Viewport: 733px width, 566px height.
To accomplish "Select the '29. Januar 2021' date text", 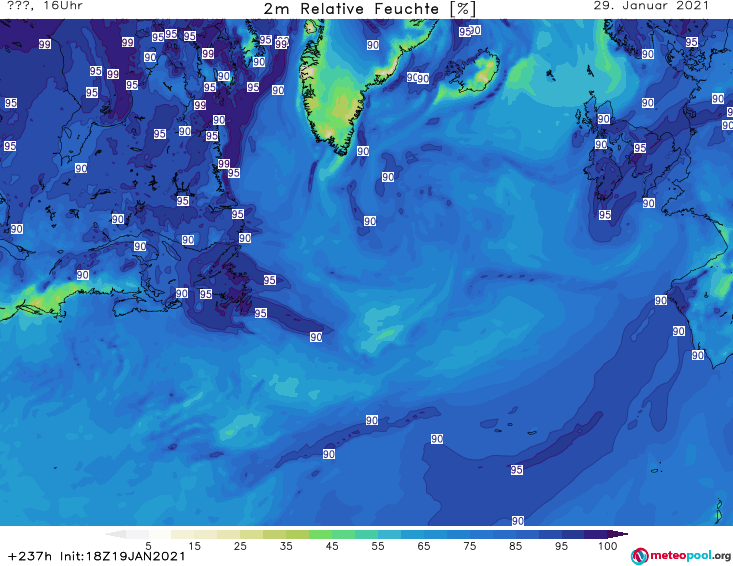I will (651, 6).
